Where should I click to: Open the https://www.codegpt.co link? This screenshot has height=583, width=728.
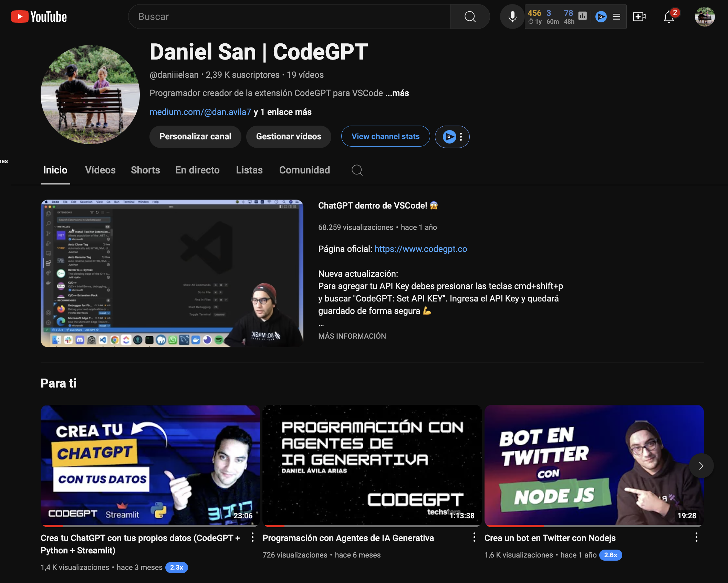(420, 249)
